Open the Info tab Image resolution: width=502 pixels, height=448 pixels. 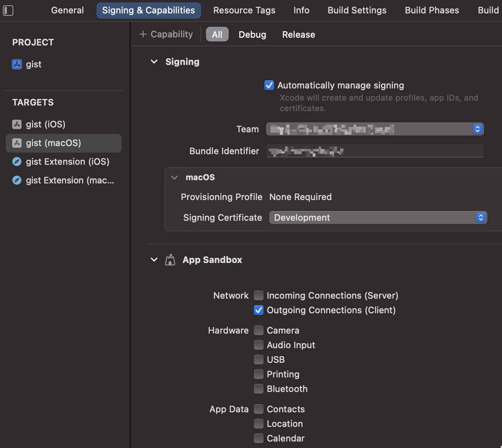[301, 11]
